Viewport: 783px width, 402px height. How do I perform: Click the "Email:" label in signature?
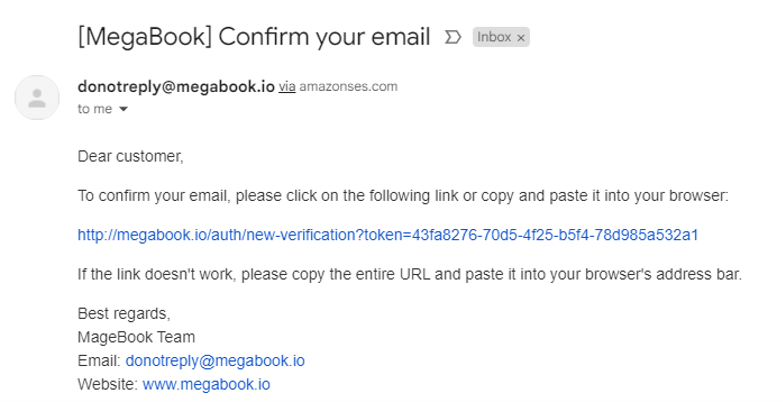(x=99, y=361)
